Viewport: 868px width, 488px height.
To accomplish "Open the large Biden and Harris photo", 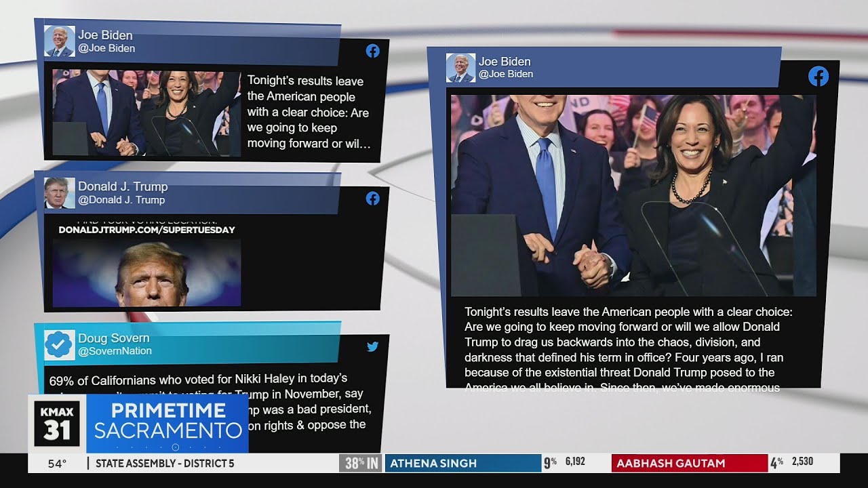I will (633, 195).
